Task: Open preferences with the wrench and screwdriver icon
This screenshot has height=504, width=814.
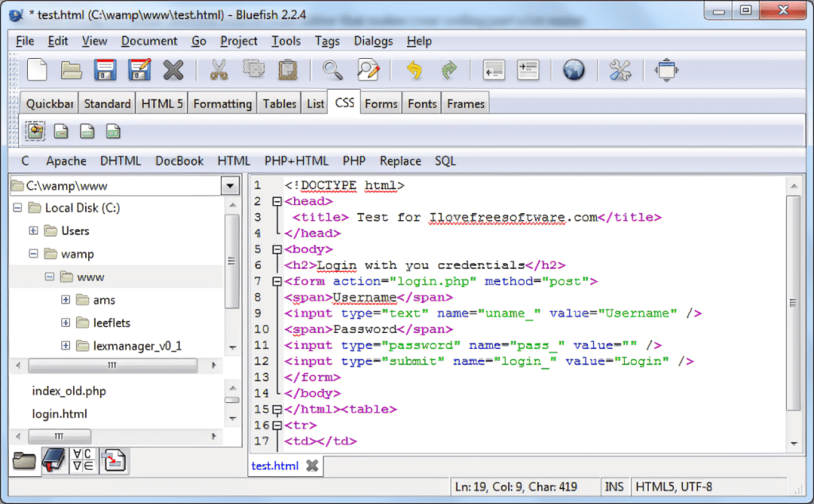Action: (x=620, y=70)
